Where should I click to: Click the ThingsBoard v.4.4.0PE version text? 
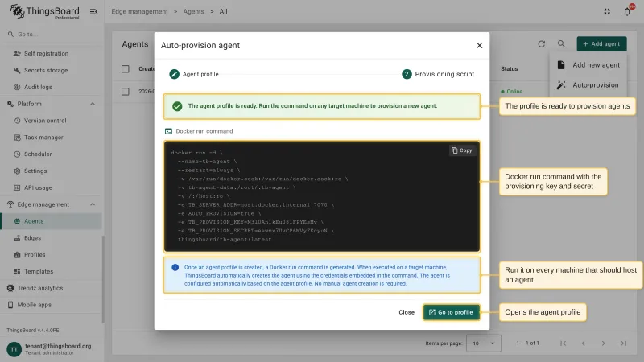coord(33,330)
